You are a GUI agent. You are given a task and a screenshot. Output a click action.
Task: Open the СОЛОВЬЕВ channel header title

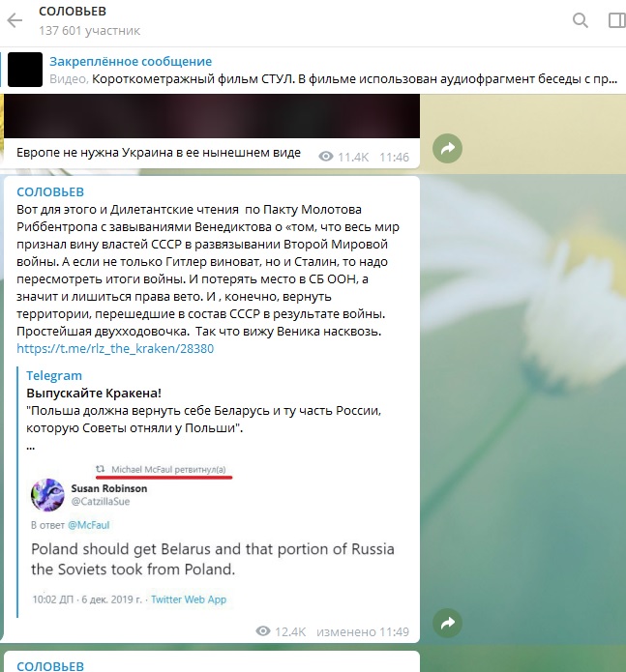[73, 12]
